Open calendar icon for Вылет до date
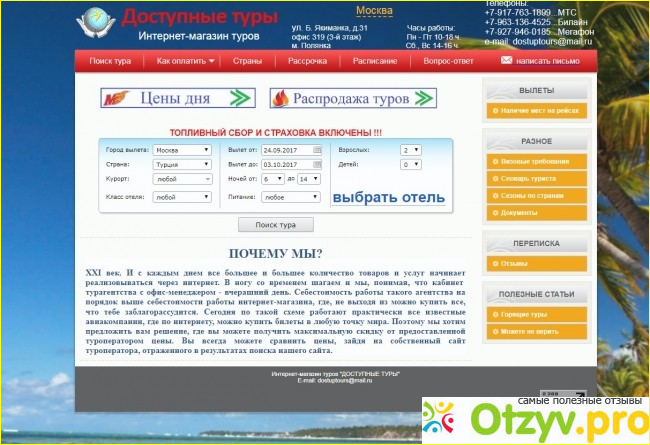This screenshot has width=650, height=445. pyautogui.click(x=317, y=164)
